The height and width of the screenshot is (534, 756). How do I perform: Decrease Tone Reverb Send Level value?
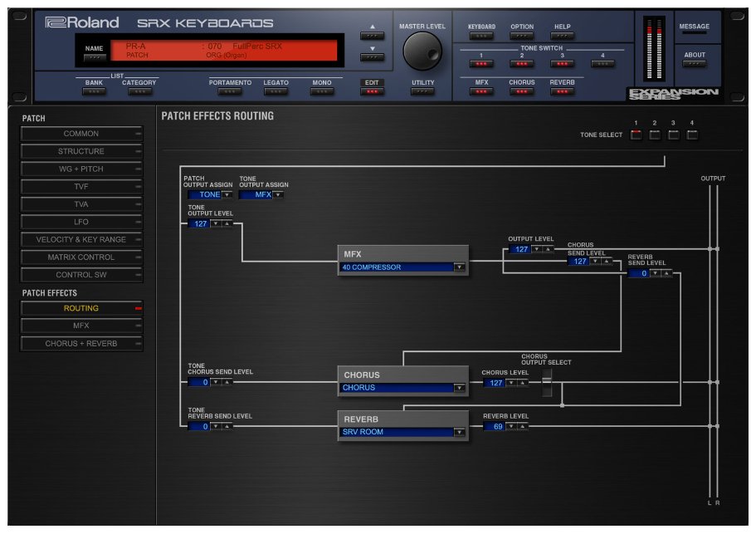tap(216, 426)
